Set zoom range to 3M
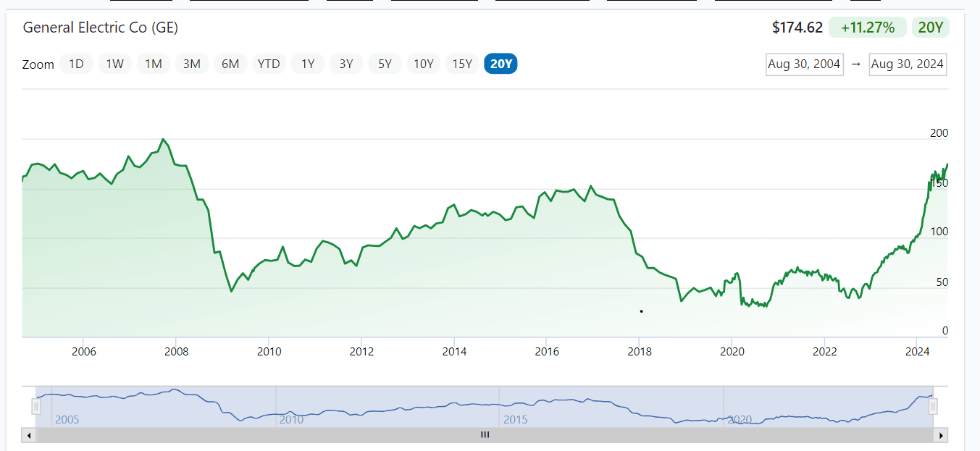Image resolution: width=980 pixels, height=451 pixels. [x=191, y=64]
